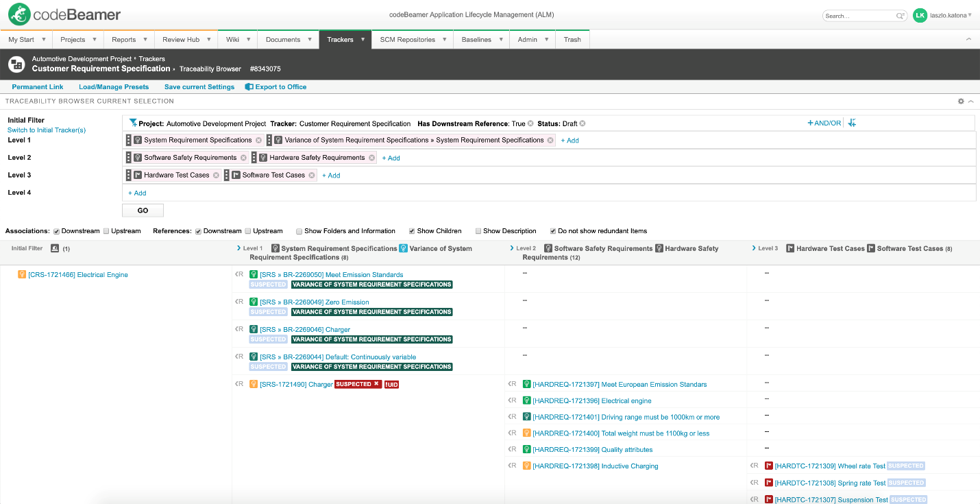This screenshot has width=980, height=504.
Task: Expand the Level 3 column chevron
Action: pyautogui.click(x=754, y=248)
